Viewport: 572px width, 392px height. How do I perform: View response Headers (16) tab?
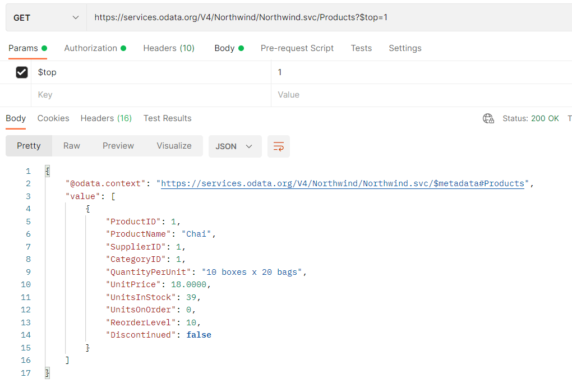(x=106, y=118)
